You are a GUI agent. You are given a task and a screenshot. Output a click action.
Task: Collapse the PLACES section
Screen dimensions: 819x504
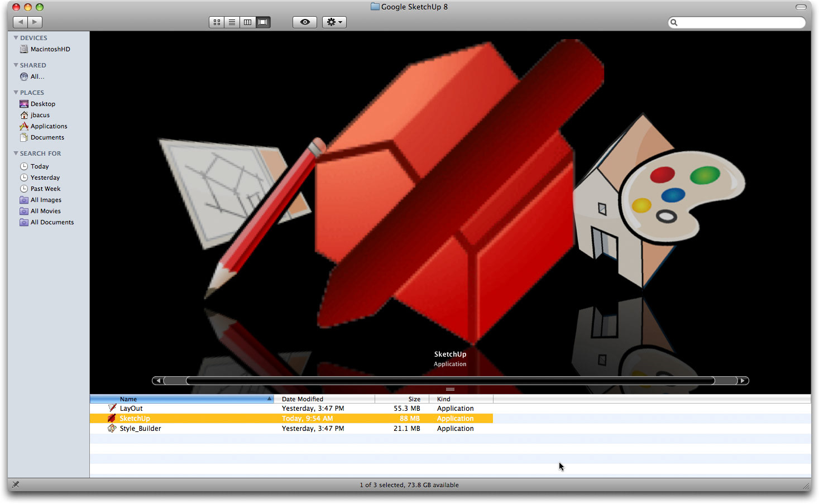point(16,93)
